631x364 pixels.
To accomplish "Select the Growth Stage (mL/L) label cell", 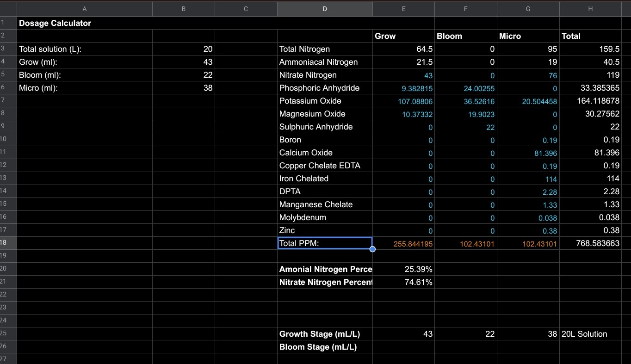I will coord(325,334).
